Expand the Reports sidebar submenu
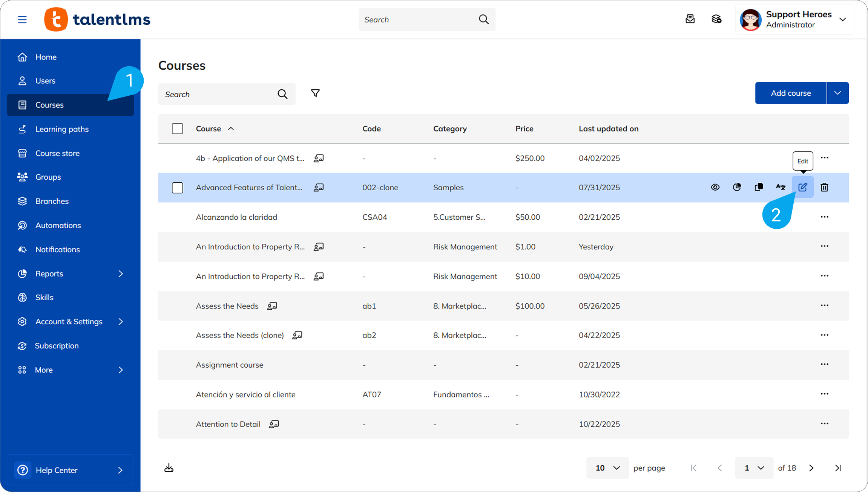 click(x=121, y=274)
